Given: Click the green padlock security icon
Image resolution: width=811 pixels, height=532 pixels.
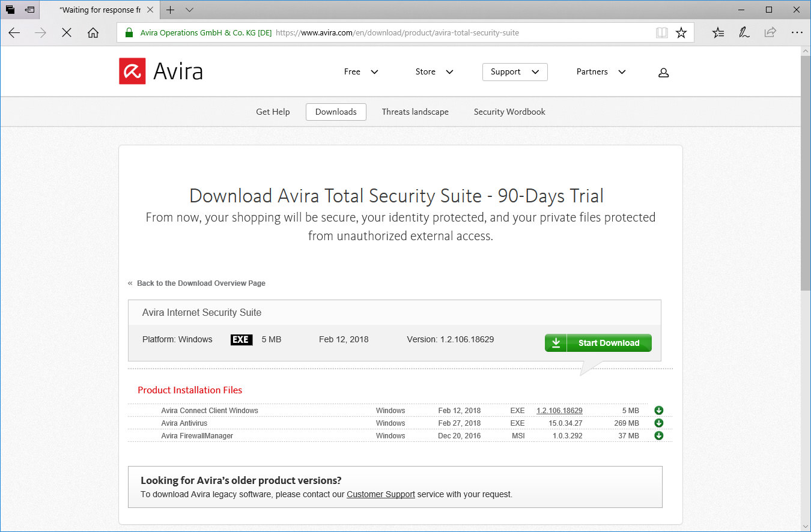Looking at the screenshot, I should pos(129,33).
